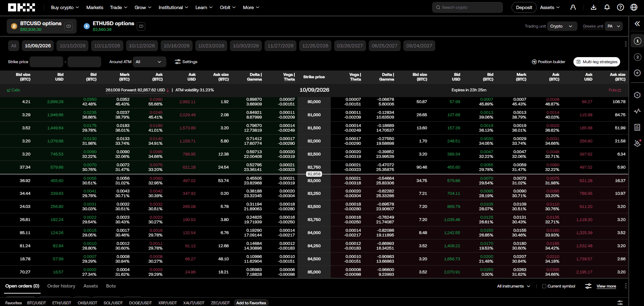
Task: Click the View more link
Action: 606,286
